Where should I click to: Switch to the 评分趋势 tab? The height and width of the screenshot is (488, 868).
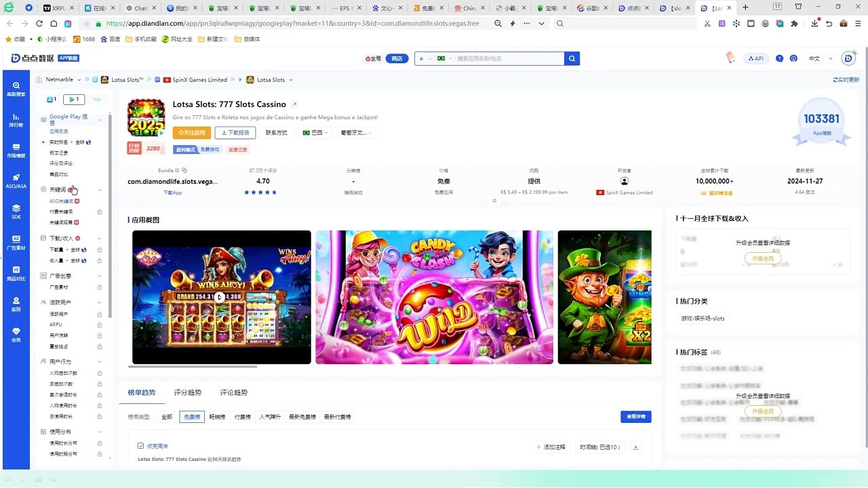188,392
